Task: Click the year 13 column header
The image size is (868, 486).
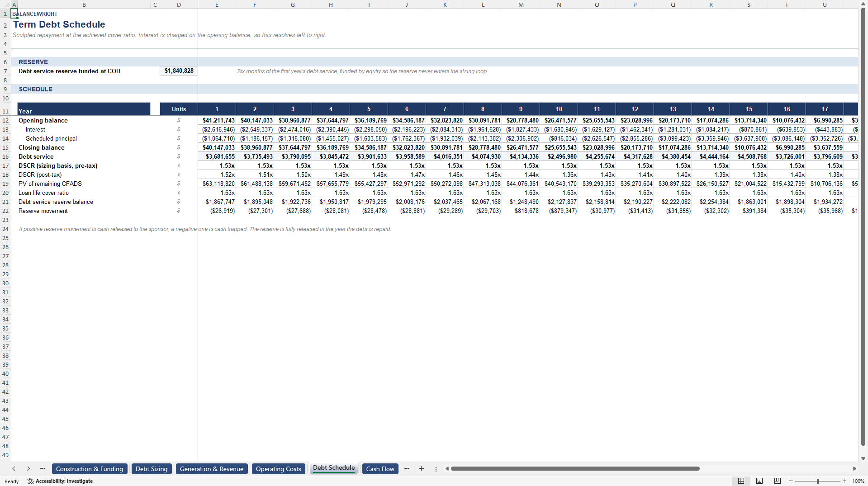Action: tap(673, 109)
